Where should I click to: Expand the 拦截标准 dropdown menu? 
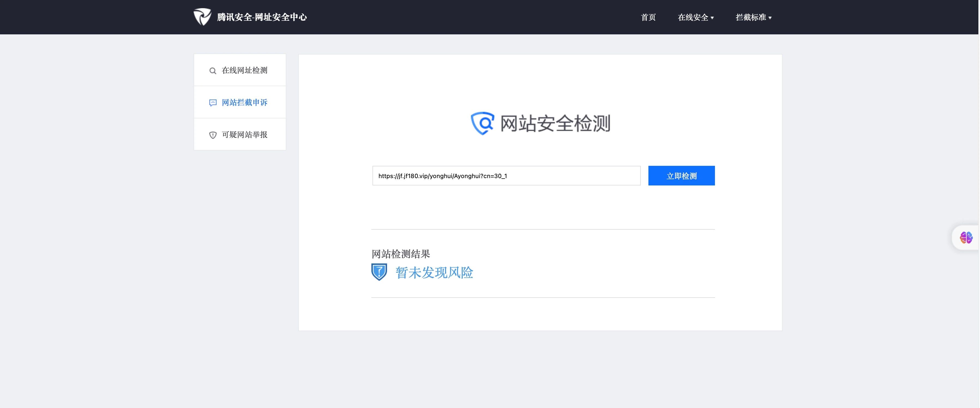click(x=751, y=17)
